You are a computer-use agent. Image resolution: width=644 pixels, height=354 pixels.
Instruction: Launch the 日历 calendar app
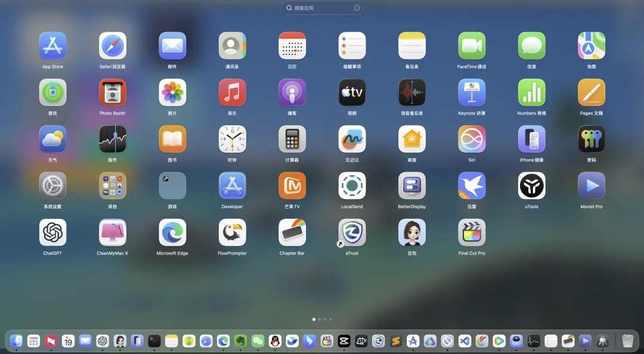coord(292,45)
